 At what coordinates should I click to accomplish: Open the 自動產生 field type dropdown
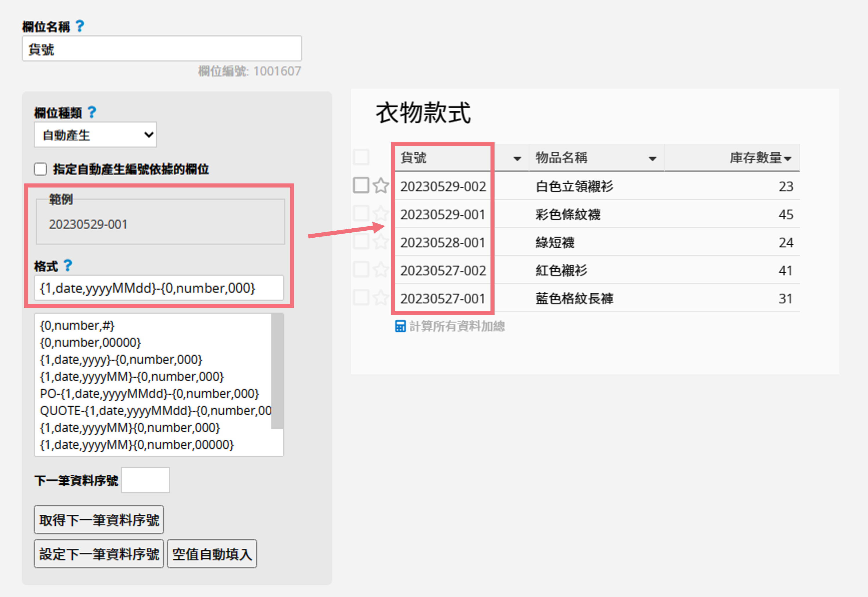(x=95, y=135)
